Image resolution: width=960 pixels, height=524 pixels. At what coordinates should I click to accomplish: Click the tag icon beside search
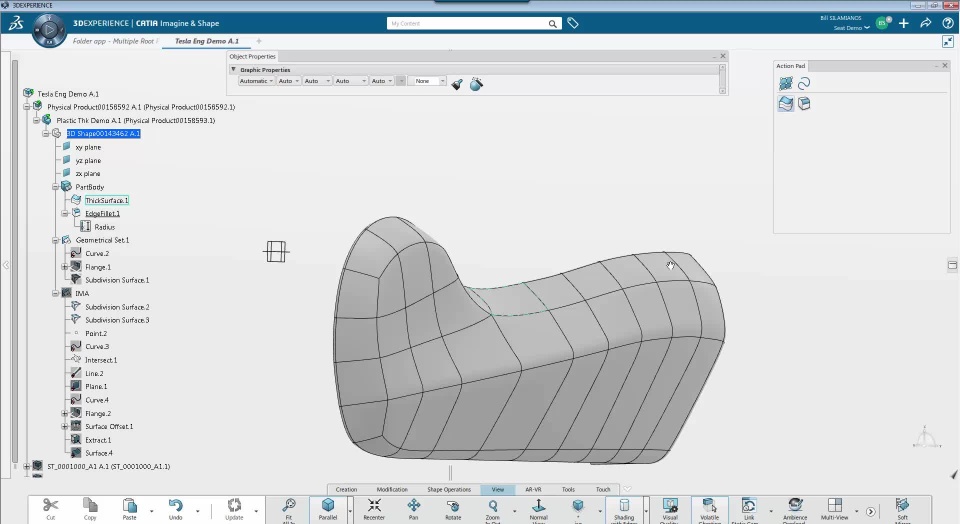pyautogui.click(x=572, y=23)
